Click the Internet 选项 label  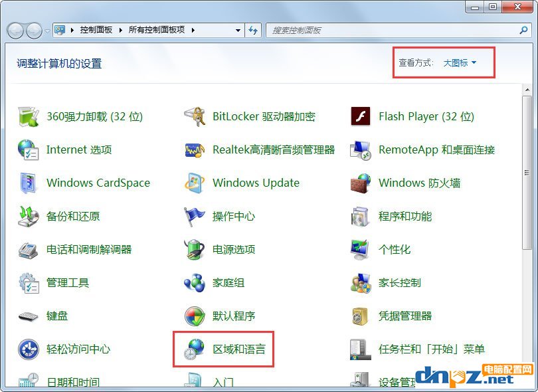coord(79,149)
